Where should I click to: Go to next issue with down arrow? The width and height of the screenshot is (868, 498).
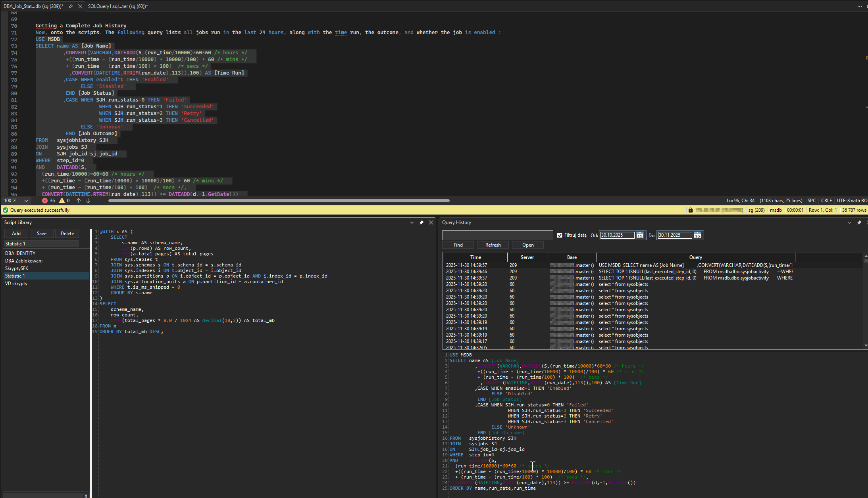88,201
